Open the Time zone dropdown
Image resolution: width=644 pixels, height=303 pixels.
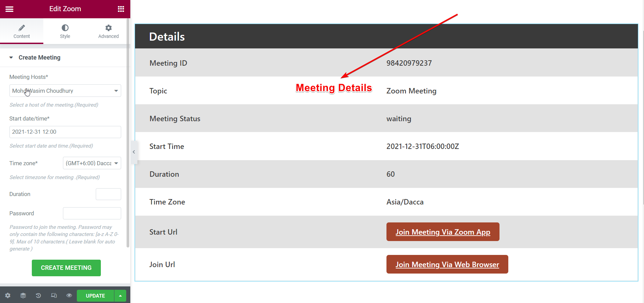point(92,163)
